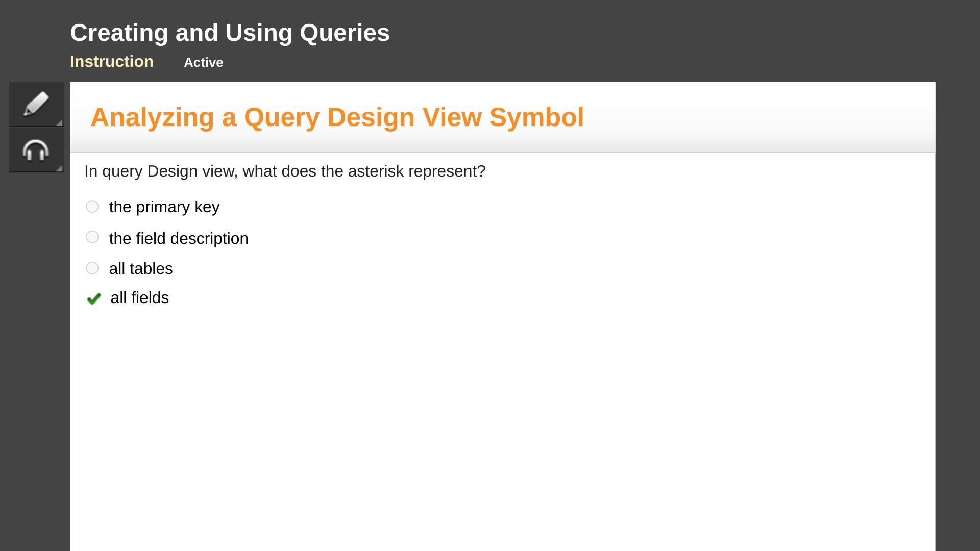This screenshot has height=551, width=980.
Task: Click the 'all fields' answer text
Action: pyautogui.click(x=139, y=298)
